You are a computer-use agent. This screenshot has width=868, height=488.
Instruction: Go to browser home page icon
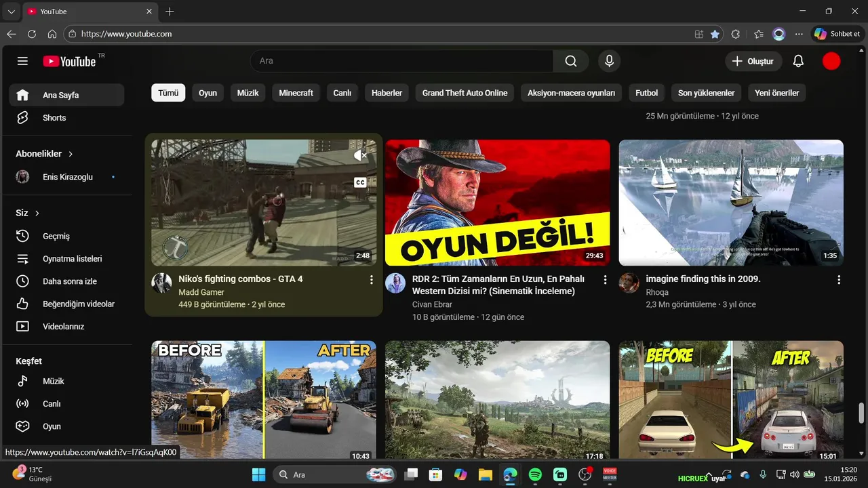[52, 34]
